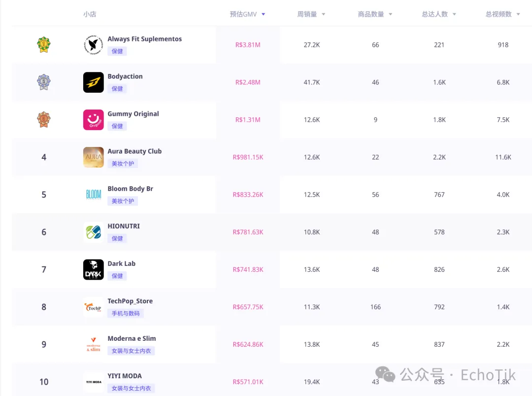
Task: Click the Dark Lab shop logo
Action: 93,270
